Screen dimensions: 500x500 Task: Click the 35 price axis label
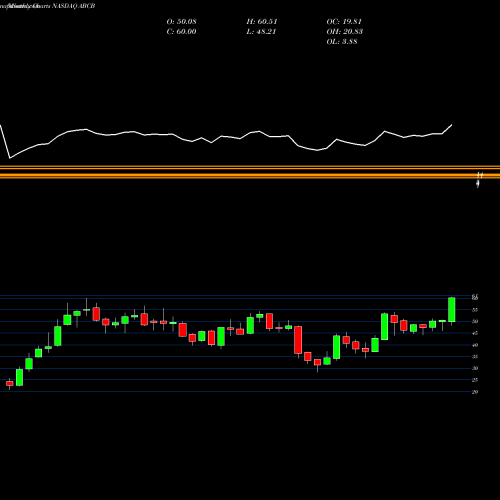click(x=475, y=357)
